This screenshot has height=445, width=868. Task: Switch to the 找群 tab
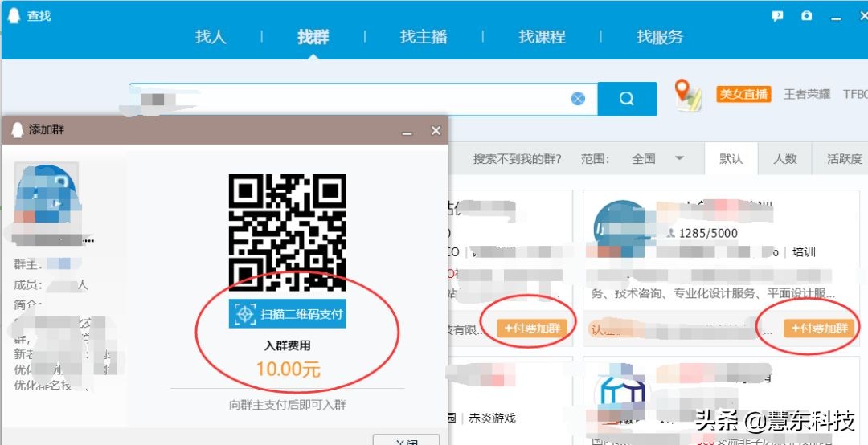[313, 37]
